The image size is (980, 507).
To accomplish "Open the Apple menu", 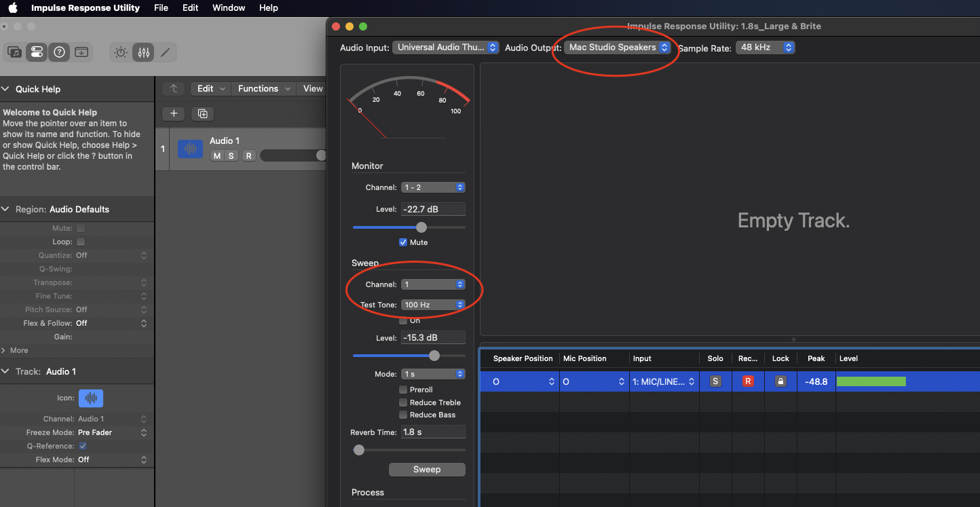I will [13, 8].
